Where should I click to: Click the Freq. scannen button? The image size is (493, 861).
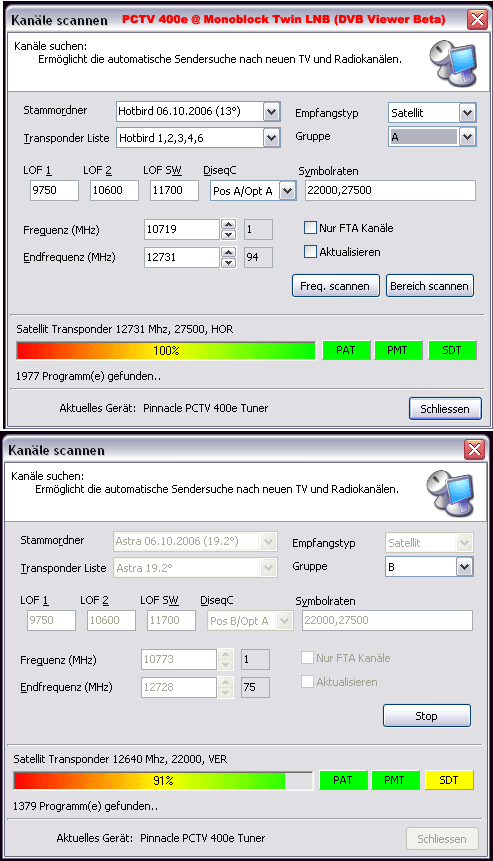[x=335, y=286]
